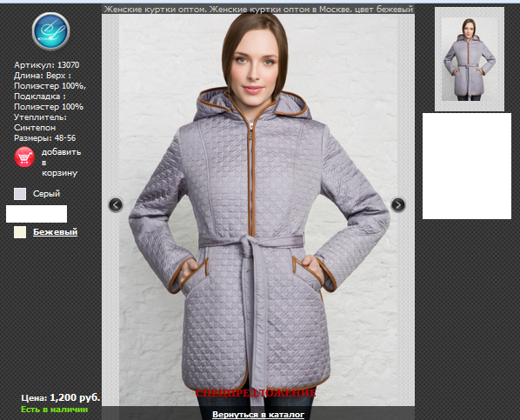Click the white box between color options

point(37,214)
